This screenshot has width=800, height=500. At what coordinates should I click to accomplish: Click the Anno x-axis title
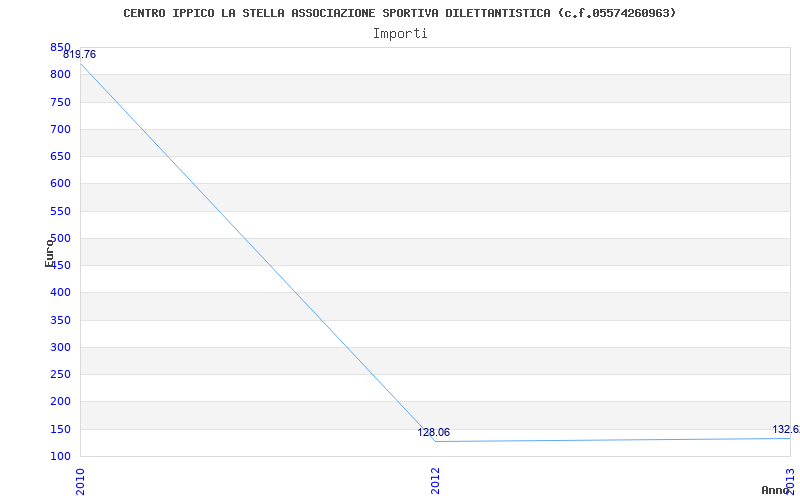tap(776, 490)
